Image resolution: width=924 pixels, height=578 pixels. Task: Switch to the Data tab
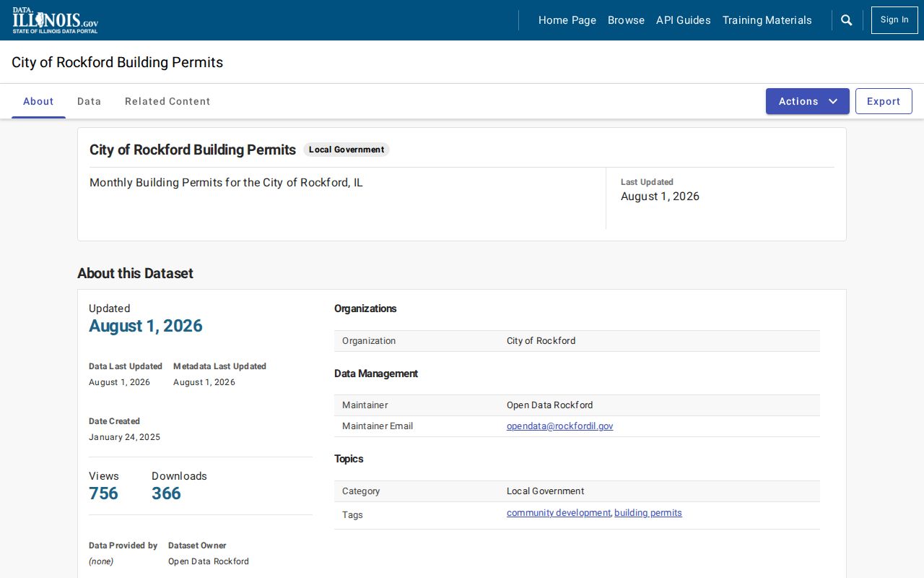90,101
